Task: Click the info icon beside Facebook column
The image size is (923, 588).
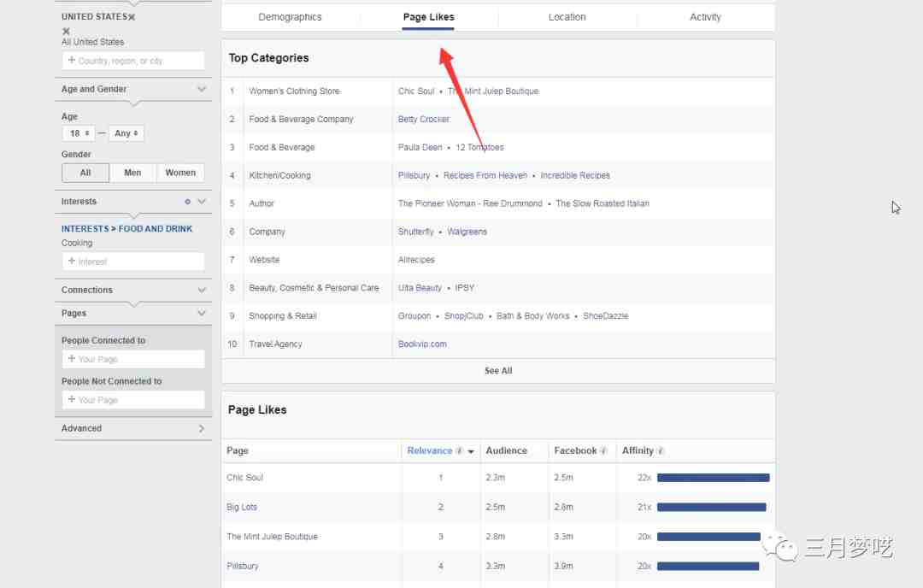Action: pyautogui.click(x=603, y=451)
